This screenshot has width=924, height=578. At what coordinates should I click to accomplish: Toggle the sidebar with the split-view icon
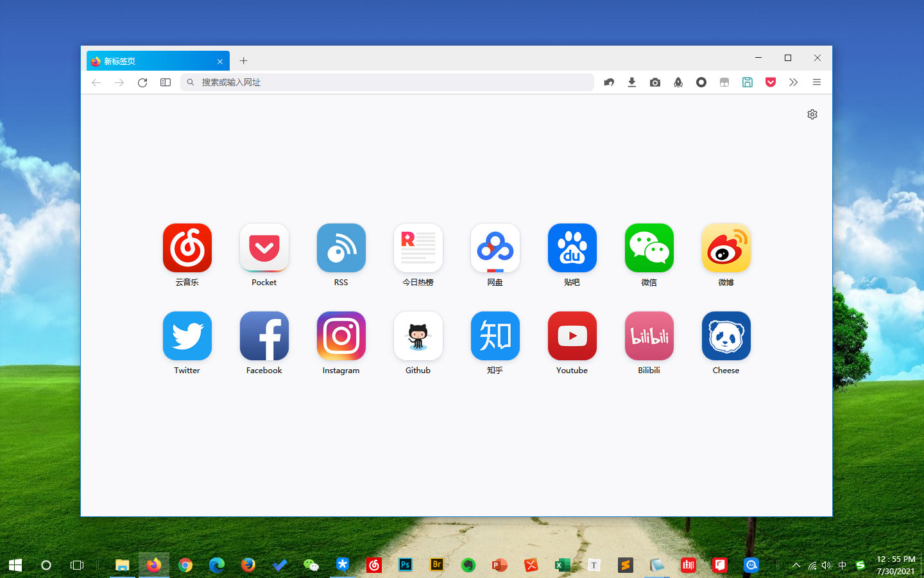166,82
